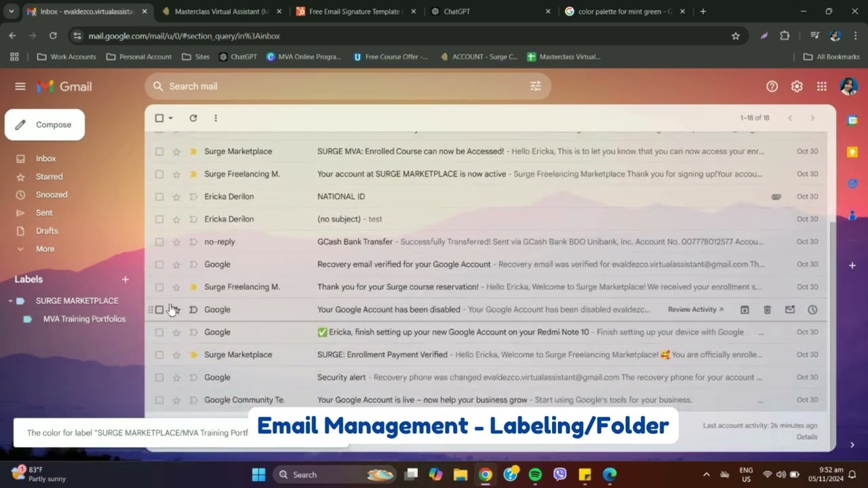This screenshot has width=868, height=488.
Task: Open the Inbox folder
Action: coord(46,159)
